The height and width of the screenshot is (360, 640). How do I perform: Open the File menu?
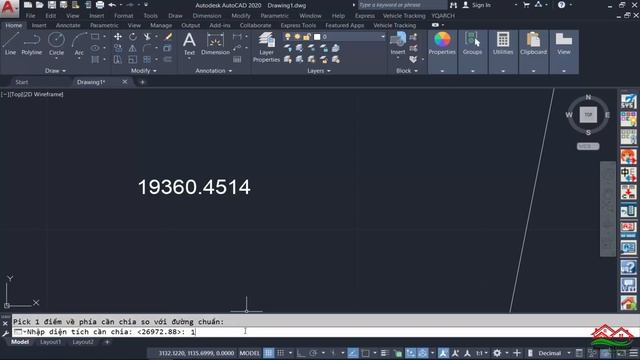click(x=30, y=16)
